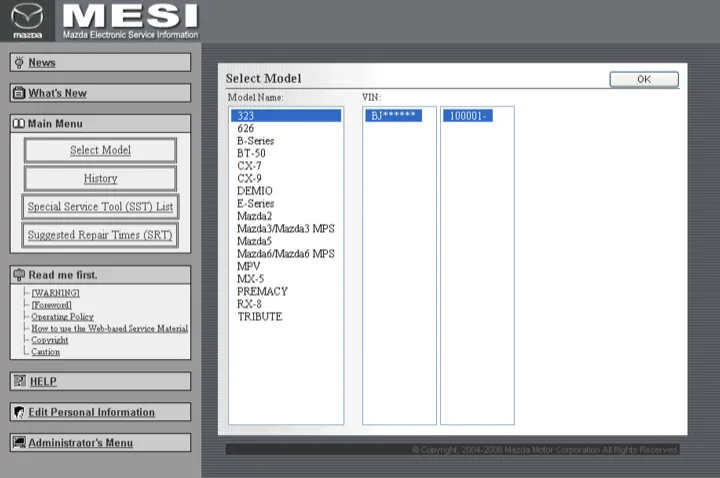Screen dimensions: 720x478
Task: Open the Caution link
Action: tap(45, 352)
